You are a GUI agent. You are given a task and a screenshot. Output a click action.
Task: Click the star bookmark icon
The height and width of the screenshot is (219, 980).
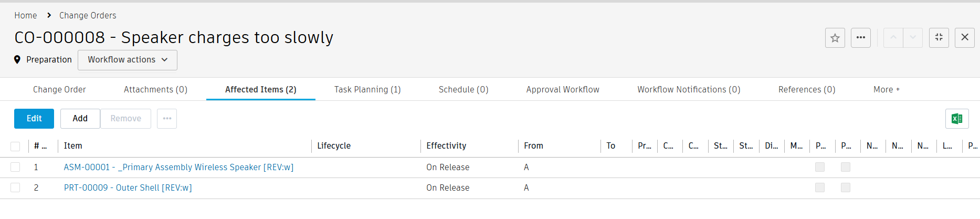pos(835,38)
